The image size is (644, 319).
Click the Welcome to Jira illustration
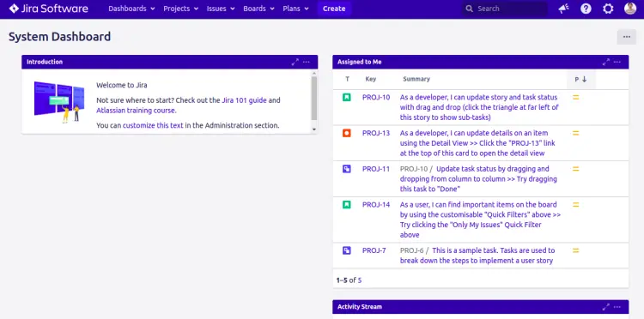coord(59,102)
